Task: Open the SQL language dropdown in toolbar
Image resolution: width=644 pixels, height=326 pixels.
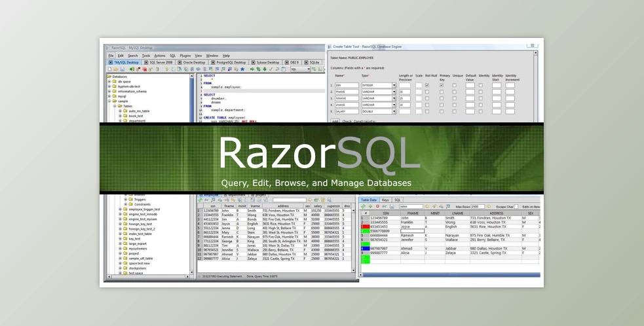Action: pos(309,69)
